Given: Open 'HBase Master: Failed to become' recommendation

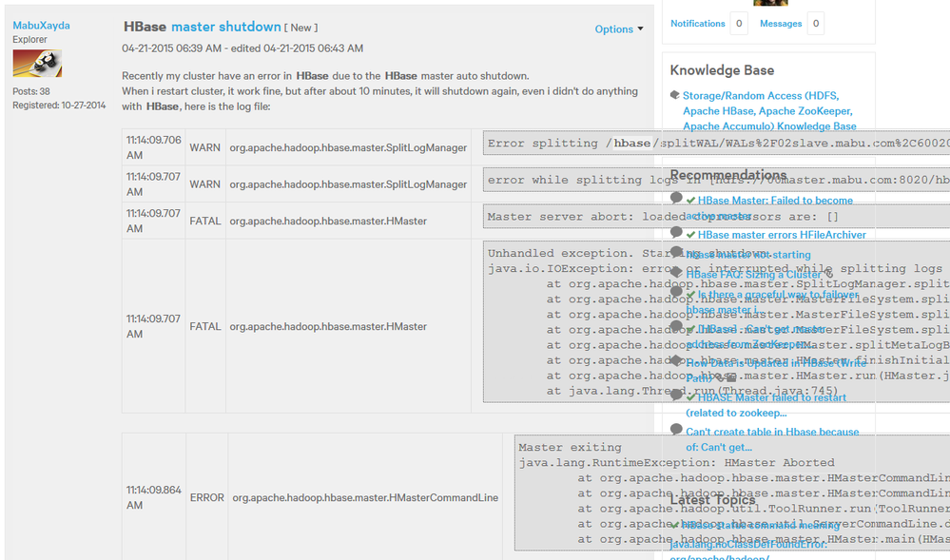Looking at the screenshot, I should (x=769, y=208).
